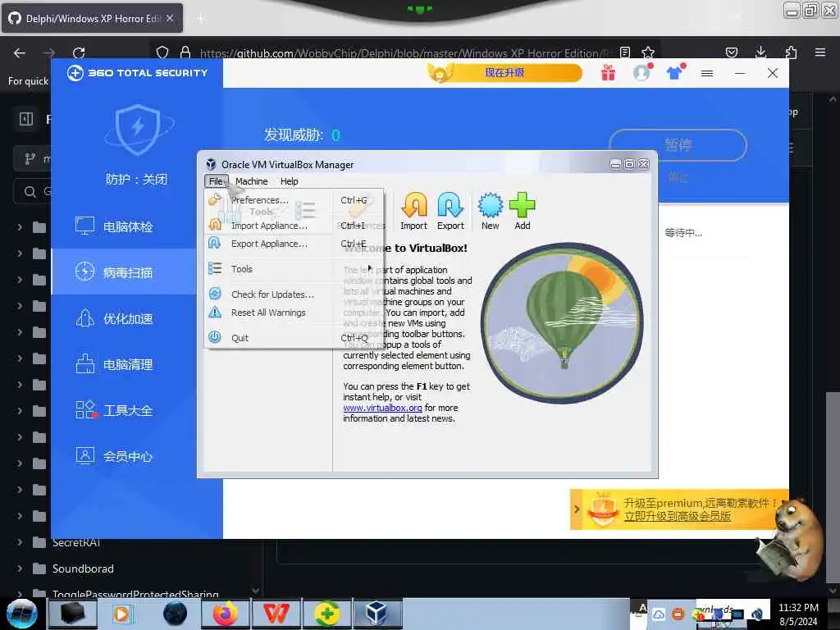Open the optimize speedup (优化加速) section
The height and width of the screenshot is (630, 840).
pos(124,318)
